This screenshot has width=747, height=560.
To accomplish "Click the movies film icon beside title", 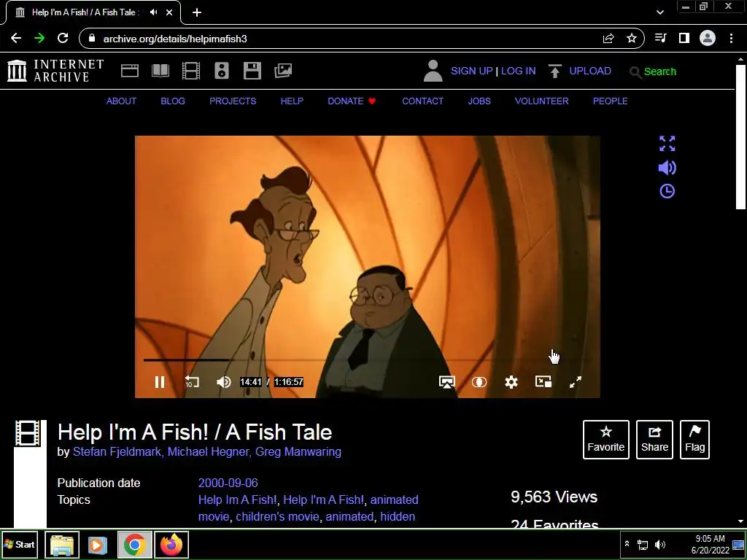I will click(x=28, y=434).
